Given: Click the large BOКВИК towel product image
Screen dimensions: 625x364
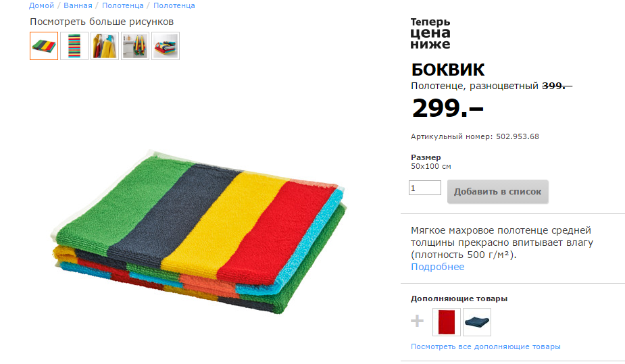Looking at the screenshot, I should [199, 231].
